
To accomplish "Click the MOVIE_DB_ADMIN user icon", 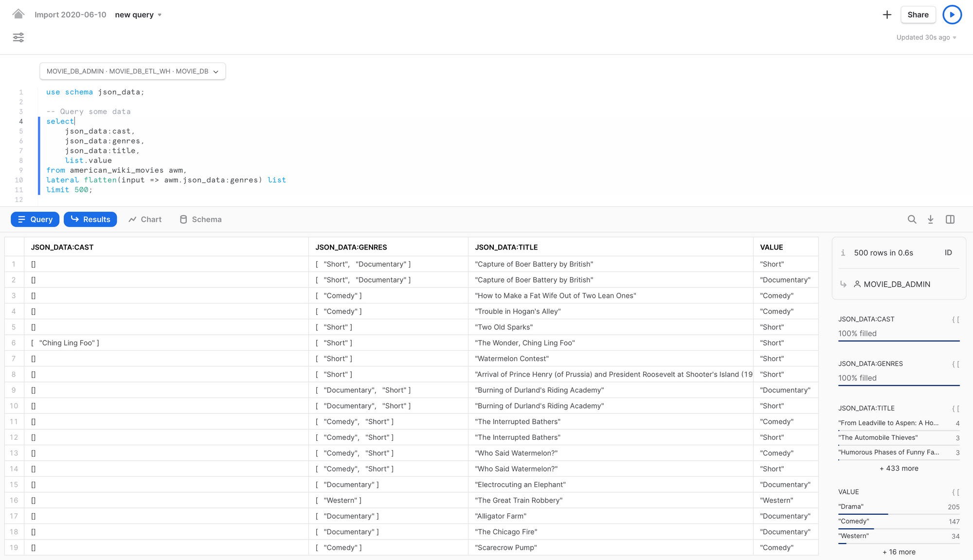I will point(857,284).
